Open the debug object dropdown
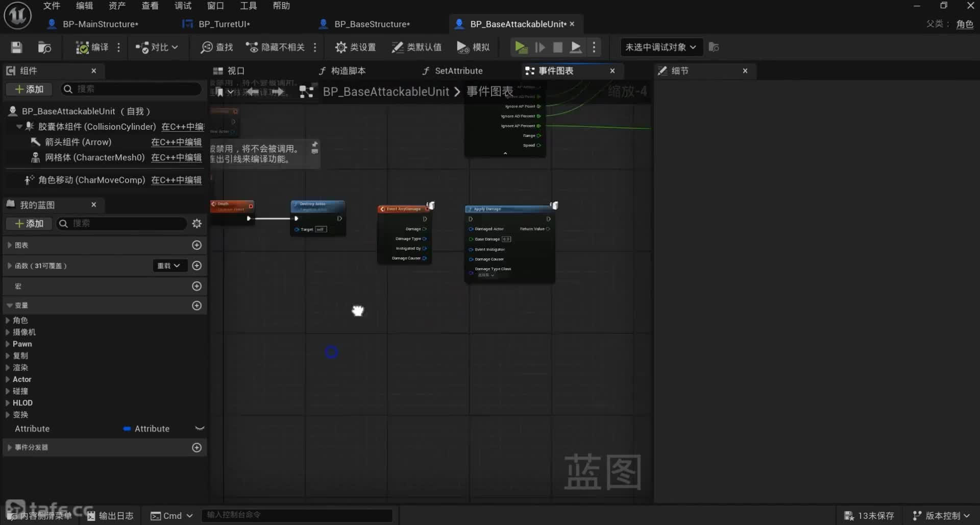Image resolution: width=980 pixels, height=525 pixels. [x=660, y=47]
